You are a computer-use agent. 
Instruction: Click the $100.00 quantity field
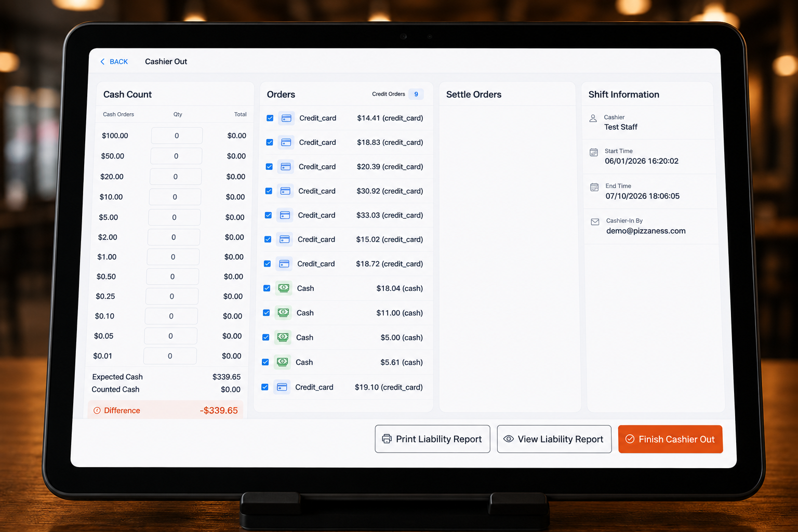click(x=177, y=136)
